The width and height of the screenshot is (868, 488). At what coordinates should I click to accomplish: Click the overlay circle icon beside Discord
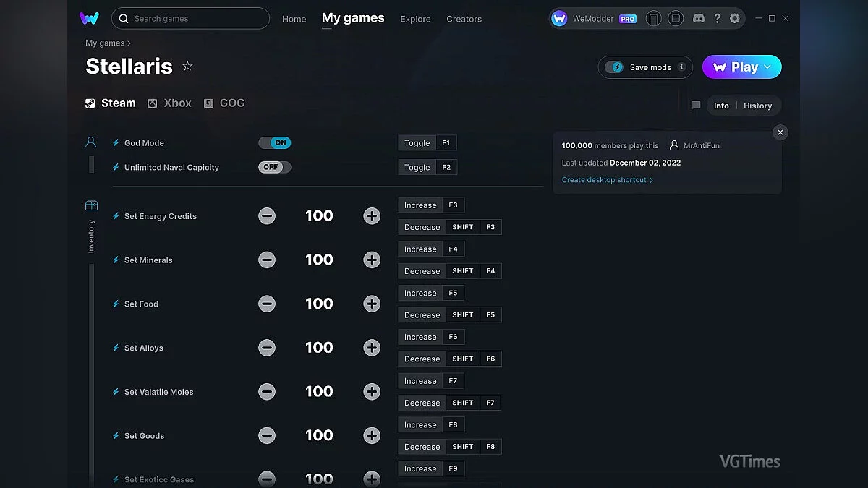(x=676, y=19)
